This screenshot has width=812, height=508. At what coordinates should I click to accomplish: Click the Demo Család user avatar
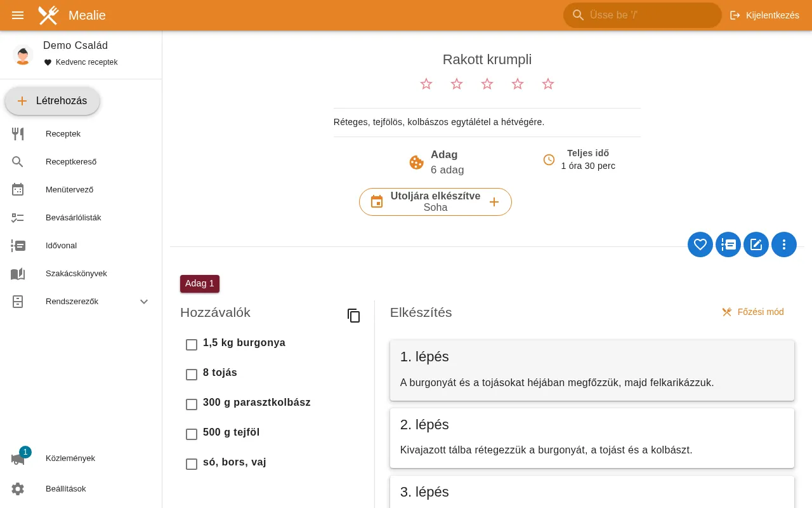pos(23,55)
